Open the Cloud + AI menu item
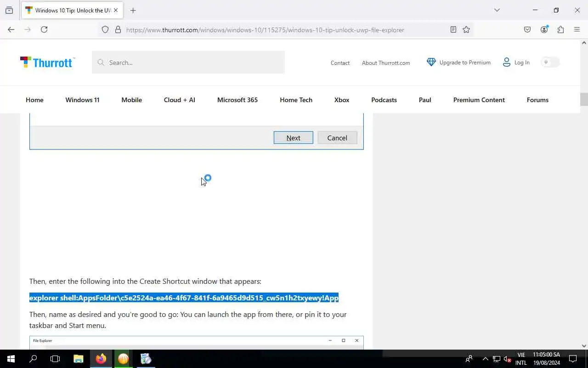Image resolution: width=588 pixels, height=368 pixels. (180, 100)
